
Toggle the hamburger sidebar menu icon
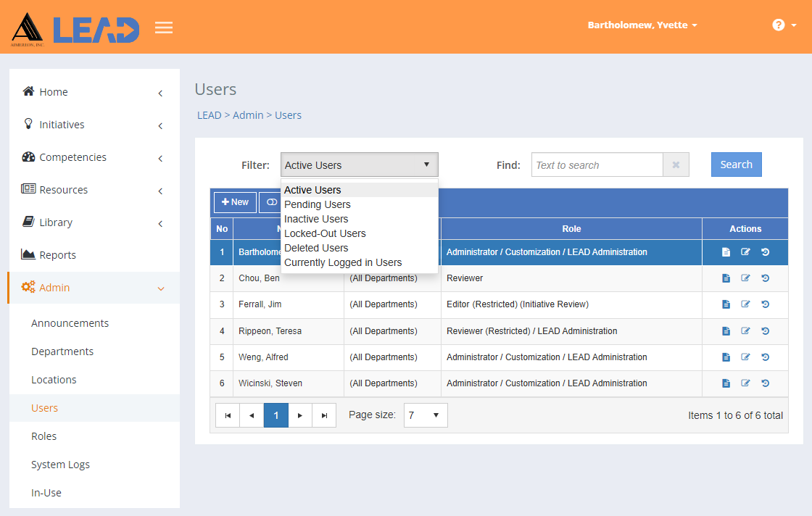coord(164,28)
